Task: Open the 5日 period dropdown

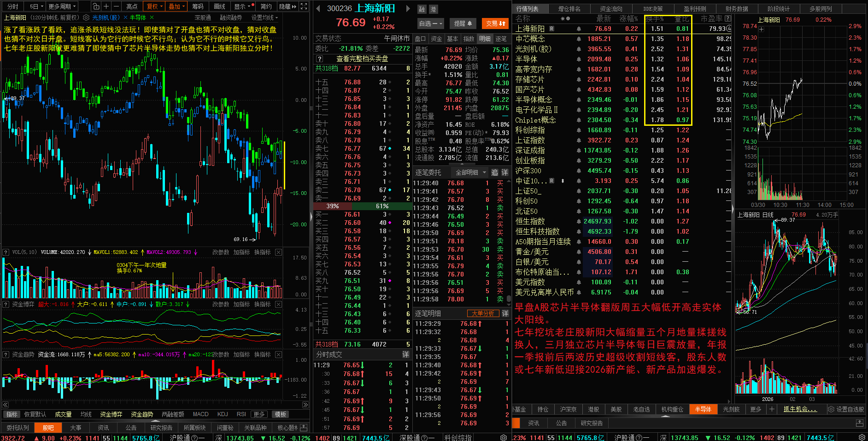Action: [x=36, y=6]
